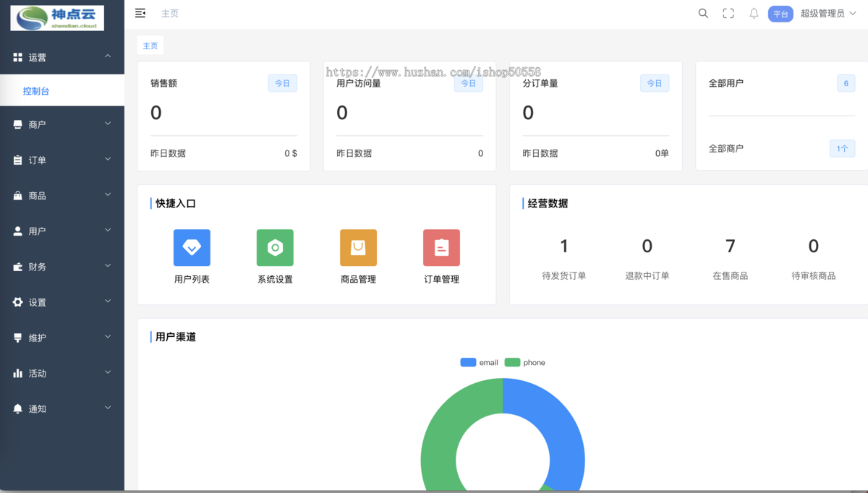This screenshot has height=493, width=868.
Task: Open the search magnifier icon
Action: click(x=703, y=13)
